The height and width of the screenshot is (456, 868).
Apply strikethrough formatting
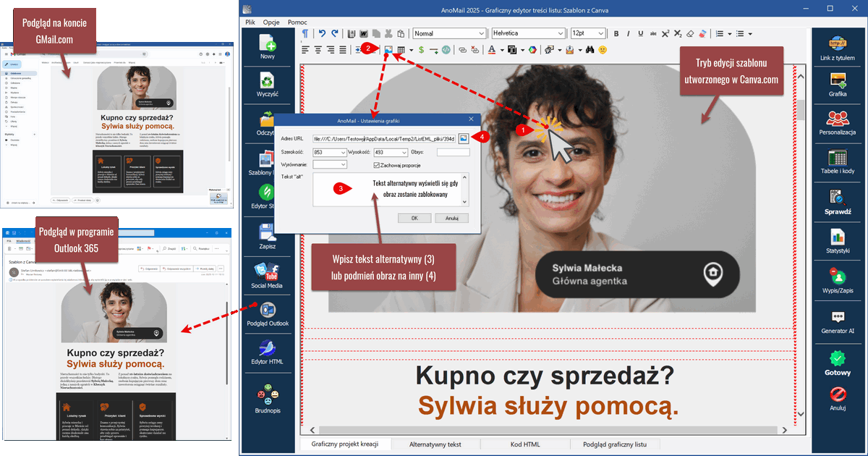click(x=653, y=33)
